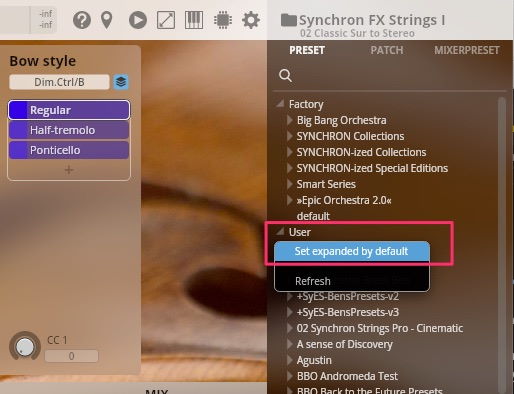This screenshot has height=394, width=514.
Task: Click the resize window arrow icon
Action: (166, 20)
